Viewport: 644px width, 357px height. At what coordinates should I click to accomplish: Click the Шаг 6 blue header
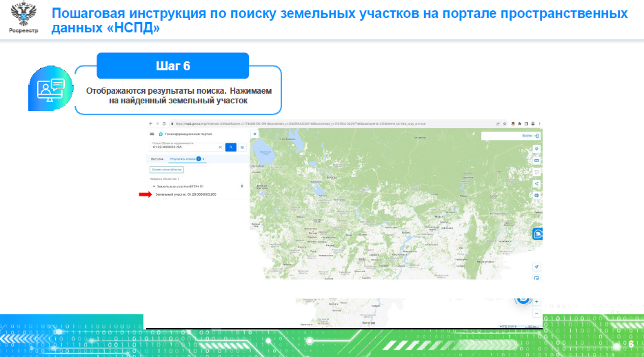[x=173, y=65]
